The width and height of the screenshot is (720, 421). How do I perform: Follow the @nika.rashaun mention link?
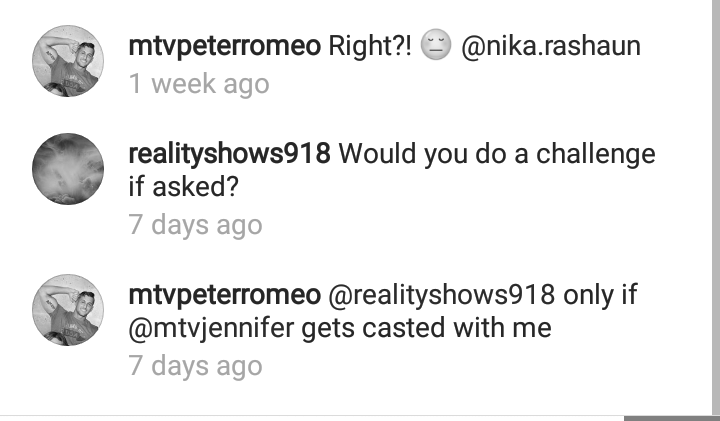(x=551, y=46)
